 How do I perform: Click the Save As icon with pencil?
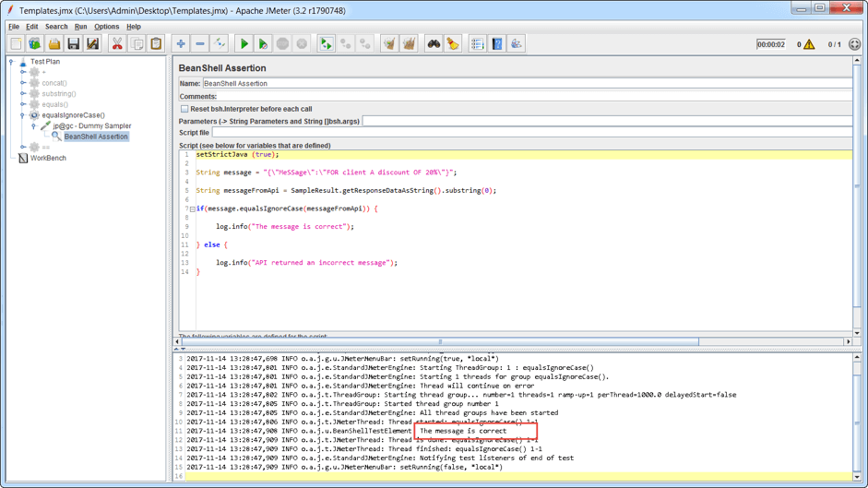coord(92,43)
